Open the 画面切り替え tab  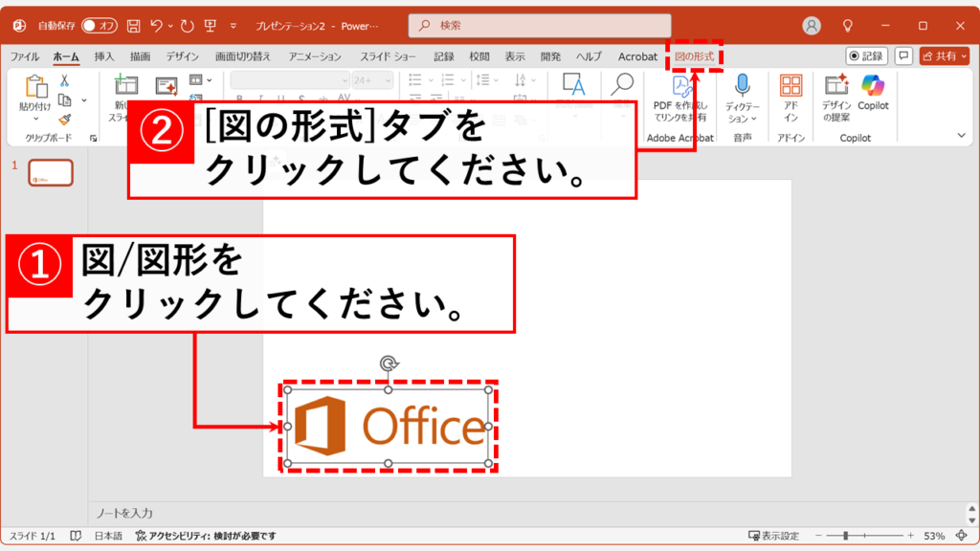(242, 56)
